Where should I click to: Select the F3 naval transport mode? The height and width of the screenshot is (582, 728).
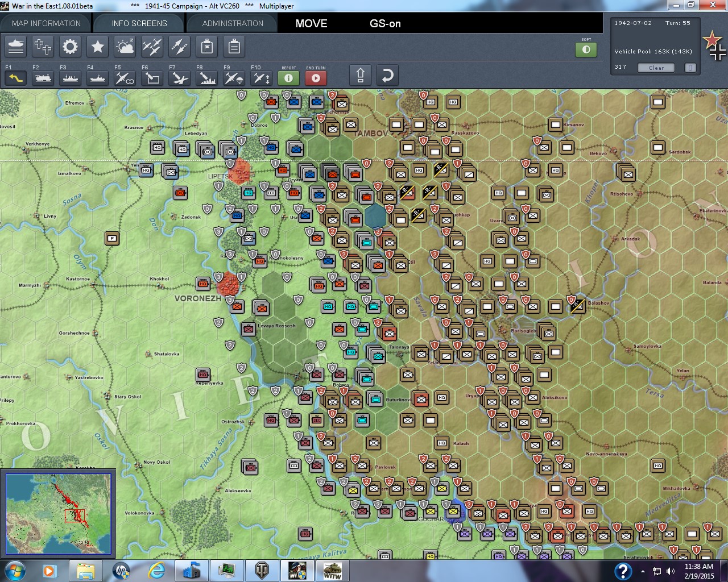click(71, 78)
